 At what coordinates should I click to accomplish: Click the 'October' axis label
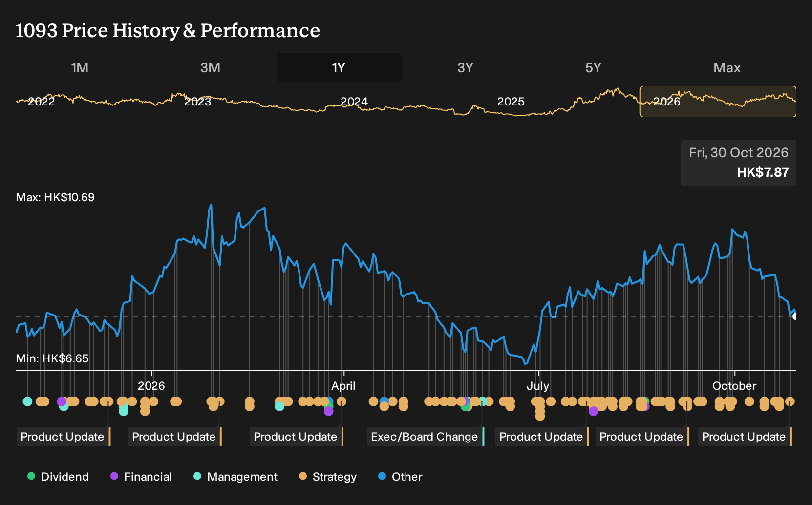click(734, 386)
